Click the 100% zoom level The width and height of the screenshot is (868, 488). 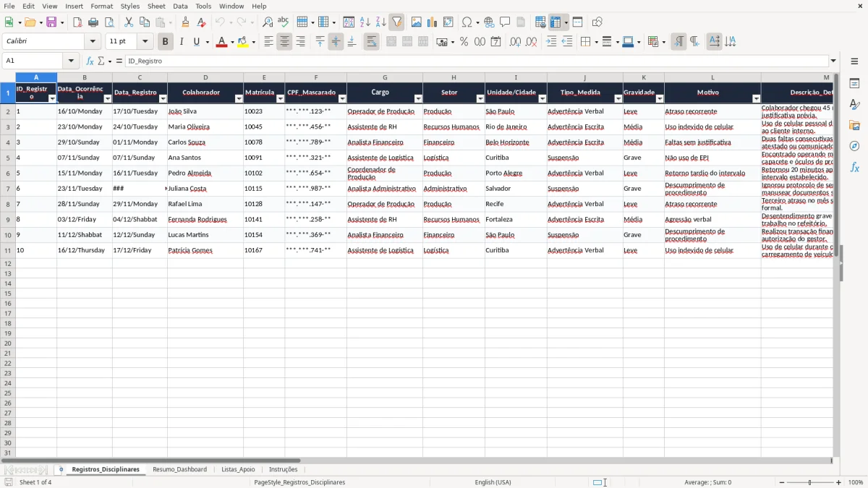(x=856, y=482)
